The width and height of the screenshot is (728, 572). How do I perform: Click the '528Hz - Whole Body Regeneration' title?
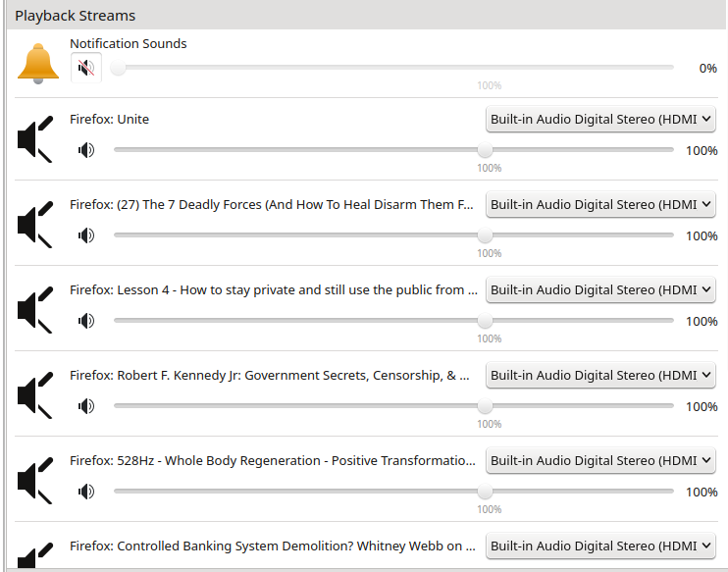pos(273,460)
